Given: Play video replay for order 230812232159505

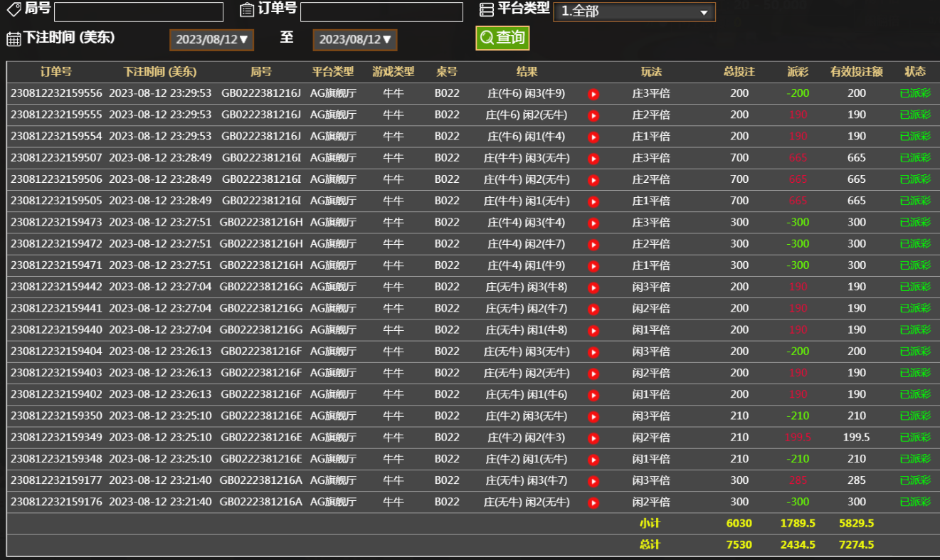Looking at the screenshot, I should 593,201.
